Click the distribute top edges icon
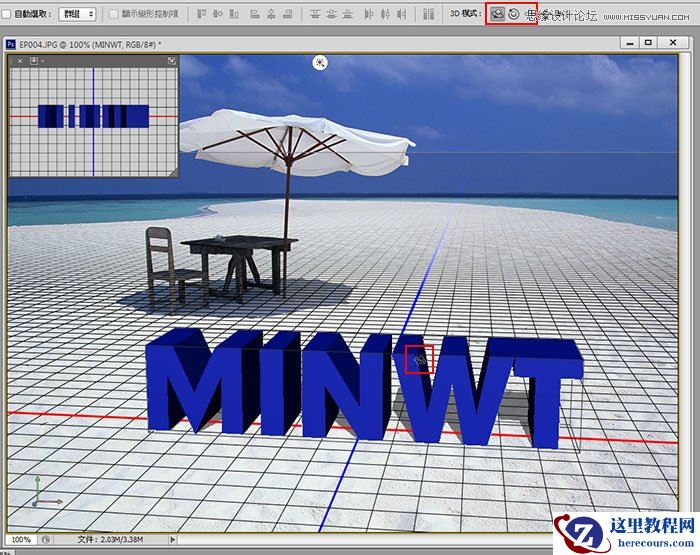700x555 pixels. (315, 14)
